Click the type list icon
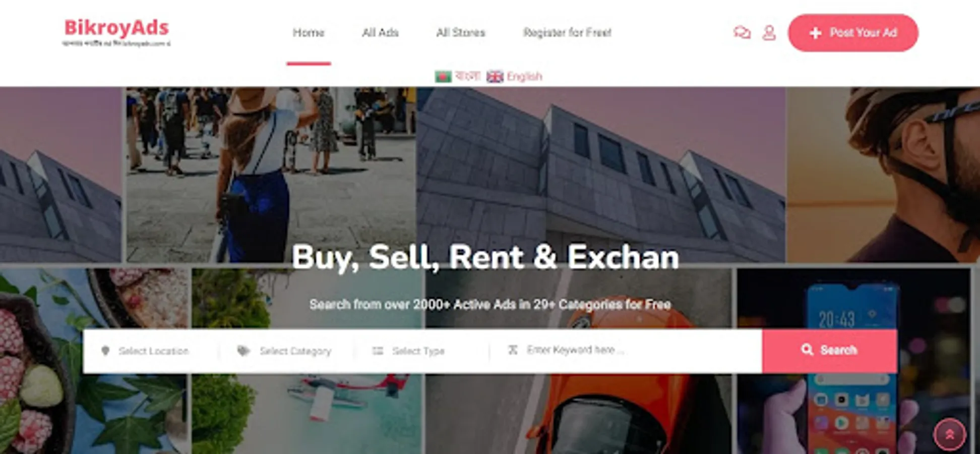Screen dimensions: 980x454 pos(378,351)
